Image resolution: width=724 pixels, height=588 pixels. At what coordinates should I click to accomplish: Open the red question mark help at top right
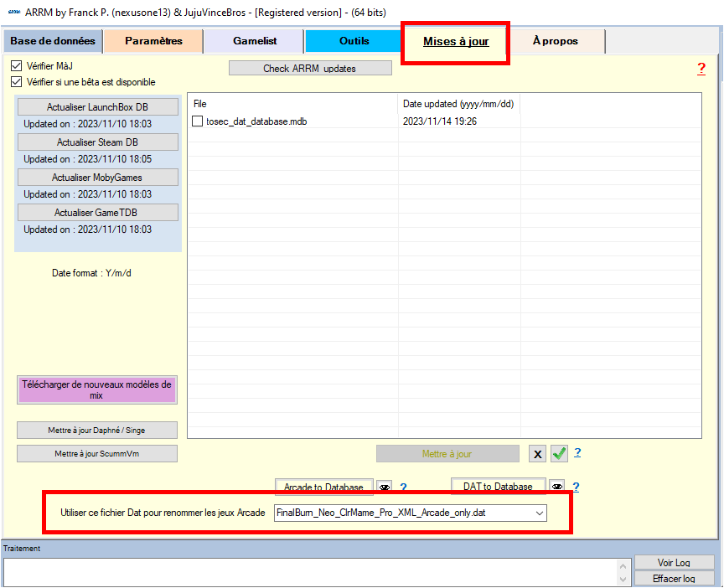coord(701,69)
